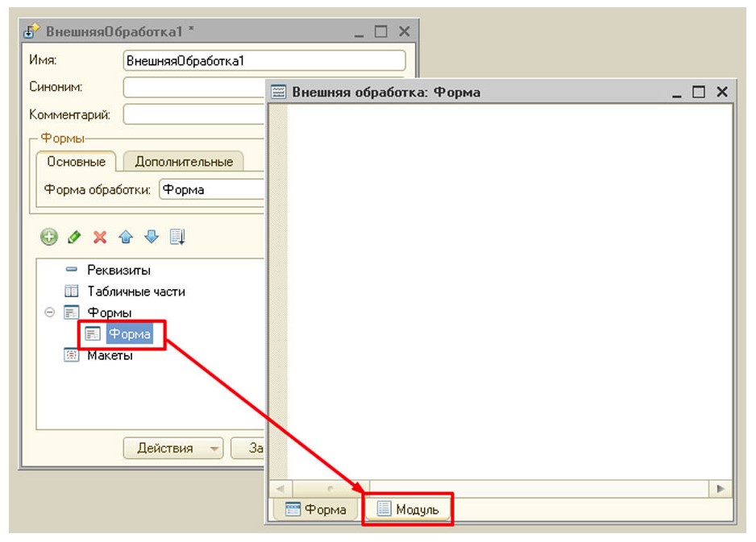Viewport: 756px width, 542px height.
Task: Close the Внешняя обработка: Форма window
Action: (722, 92)
